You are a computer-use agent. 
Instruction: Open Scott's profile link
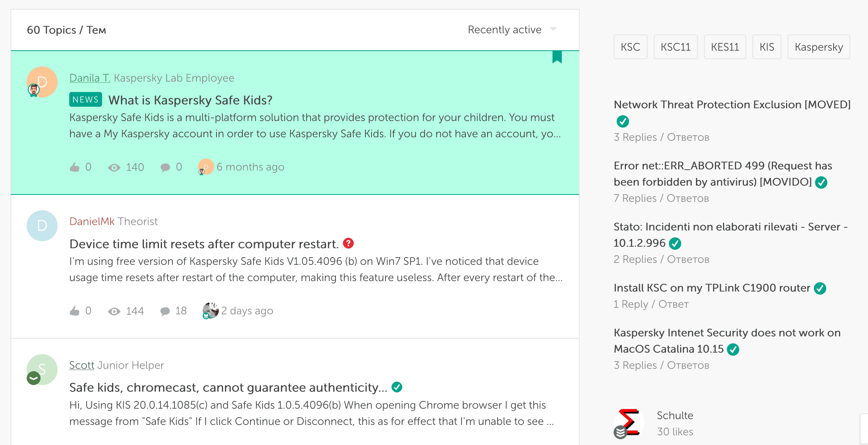point(82,365)
